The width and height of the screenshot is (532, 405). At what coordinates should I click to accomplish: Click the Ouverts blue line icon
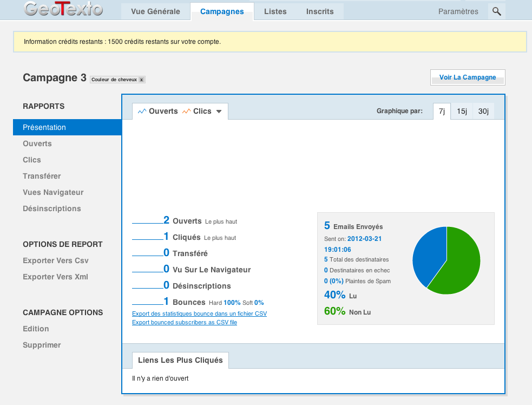pyautogui.click(x=142, y=112)
